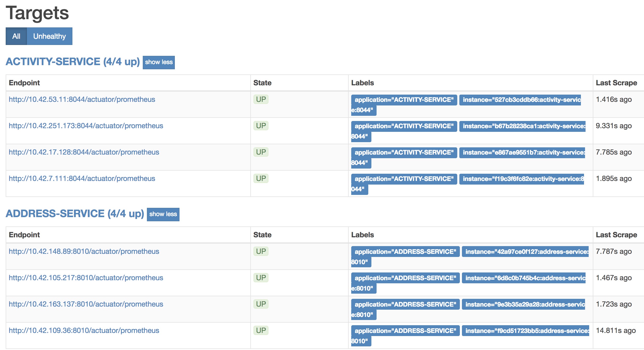The image size is (644, 350).
Task: Open endpoint http://10.42.53.11:8044/actuator/prometheus
Action: (82, 100)
